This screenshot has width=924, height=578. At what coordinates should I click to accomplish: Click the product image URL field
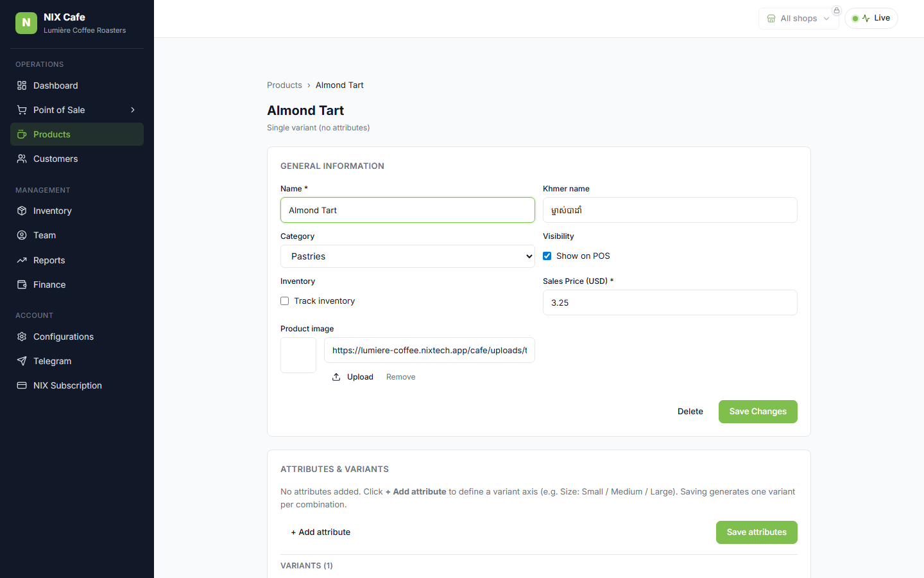[x=429, y=350]
